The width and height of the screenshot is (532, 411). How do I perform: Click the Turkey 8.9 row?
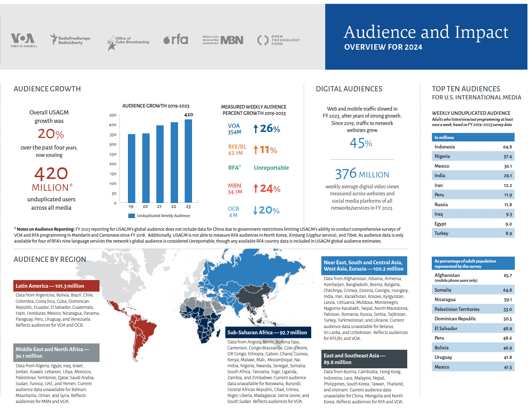473,233
